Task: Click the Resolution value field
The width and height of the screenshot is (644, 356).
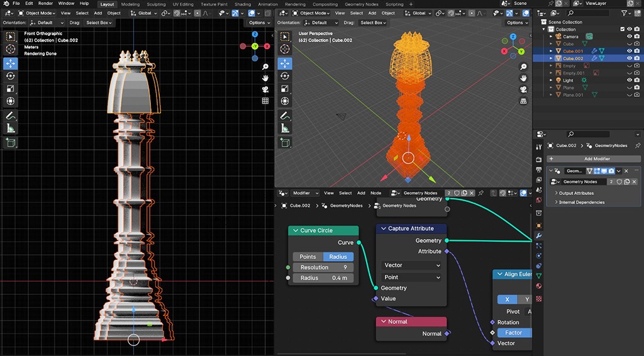Action: pyautogui.click(x=323, y=267)
